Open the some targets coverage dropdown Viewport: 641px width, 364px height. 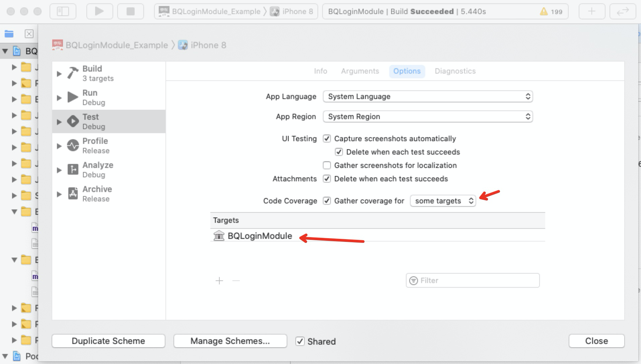click(443, 201)
